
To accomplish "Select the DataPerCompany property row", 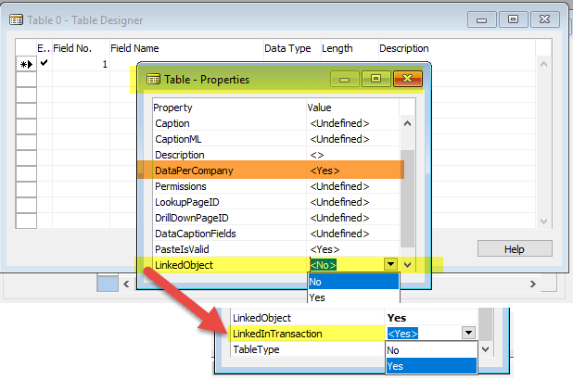I will (x=193, y=171).
